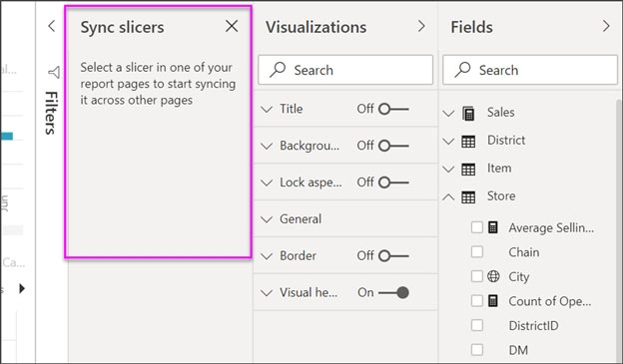Close the Sync slicers pane
The width and height of the screenshot is (623, 364).
232,26
